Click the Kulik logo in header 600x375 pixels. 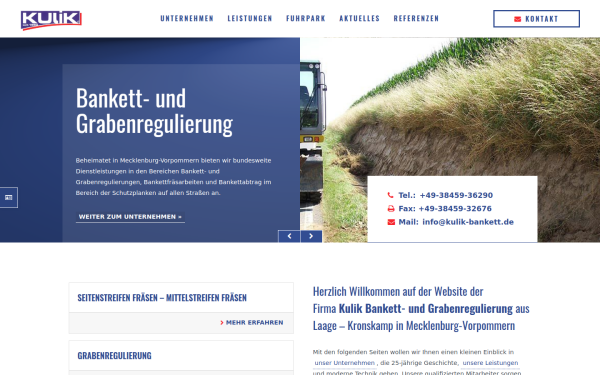point(51,20)
